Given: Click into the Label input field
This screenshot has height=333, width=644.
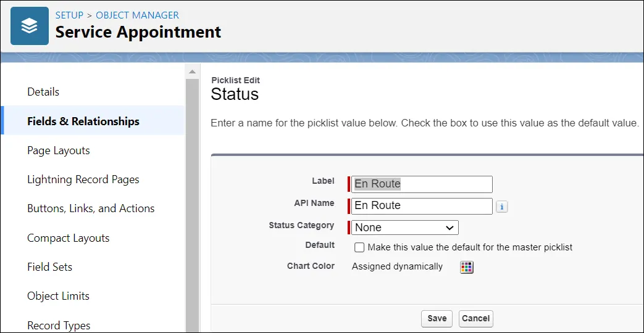Looking at the screenshot, I should coord(422,184).
